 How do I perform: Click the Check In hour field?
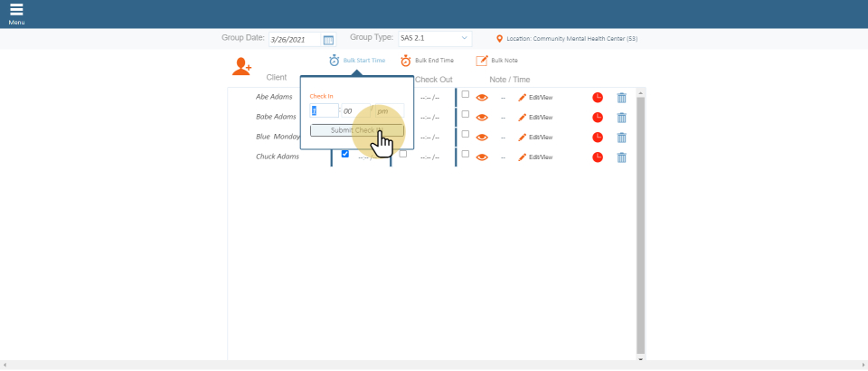(324, 110)
